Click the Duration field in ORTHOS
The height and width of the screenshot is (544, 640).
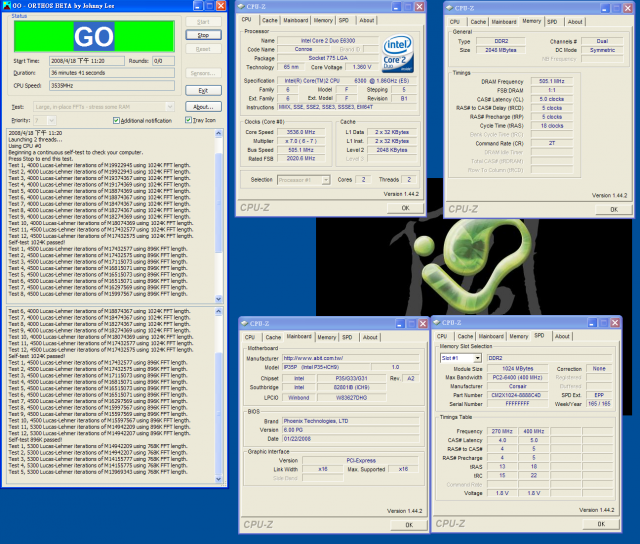(112, 73)
